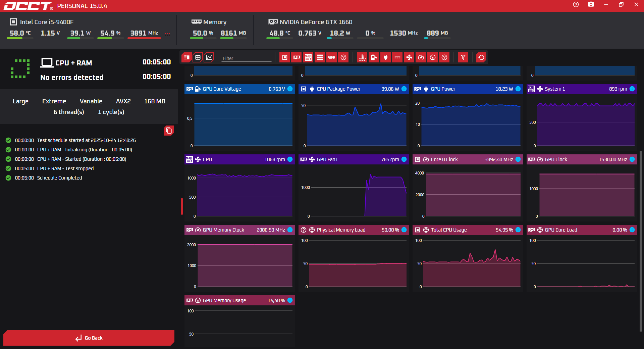Toggle the temperature sensor type filter
644x349 pixels.
(x=362, y=57)
